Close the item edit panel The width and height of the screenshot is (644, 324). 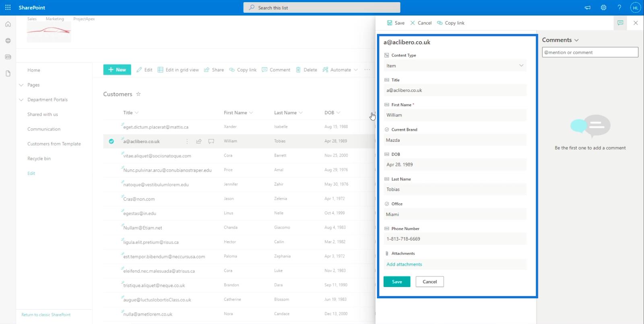click(636, 23)
